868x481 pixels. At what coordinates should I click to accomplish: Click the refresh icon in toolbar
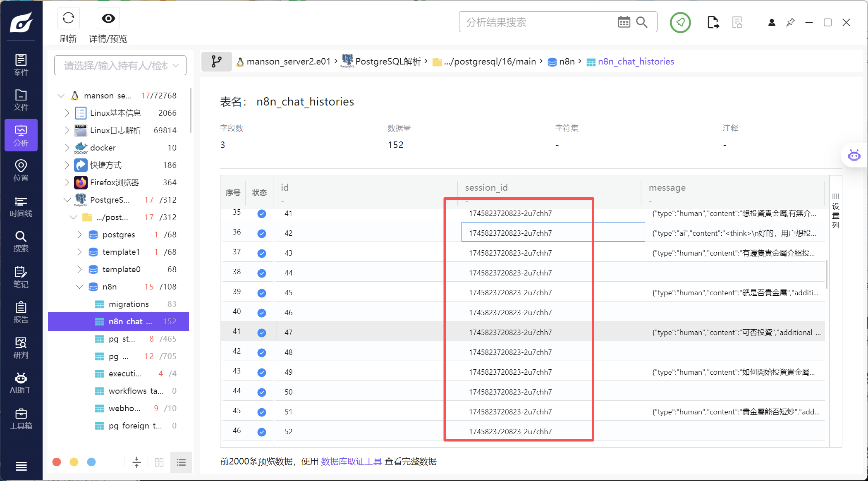point(68,19)
